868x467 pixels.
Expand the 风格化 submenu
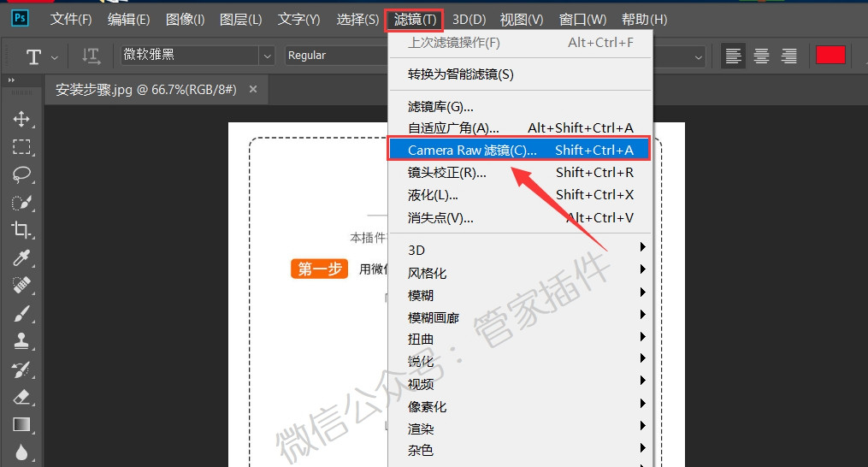click(521, 273)
